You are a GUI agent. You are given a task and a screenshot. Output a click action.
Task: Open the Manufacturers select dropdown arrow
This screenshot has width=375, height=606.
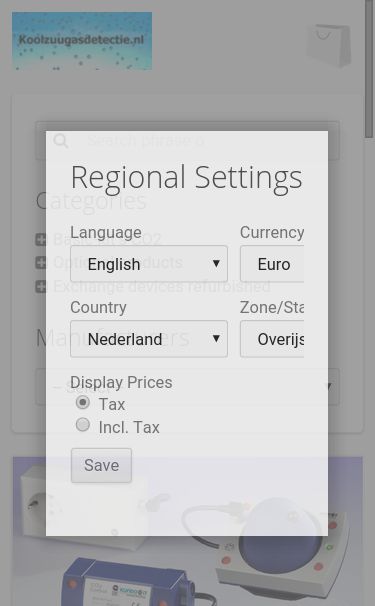pyautogui.click(x=329, y=386)
